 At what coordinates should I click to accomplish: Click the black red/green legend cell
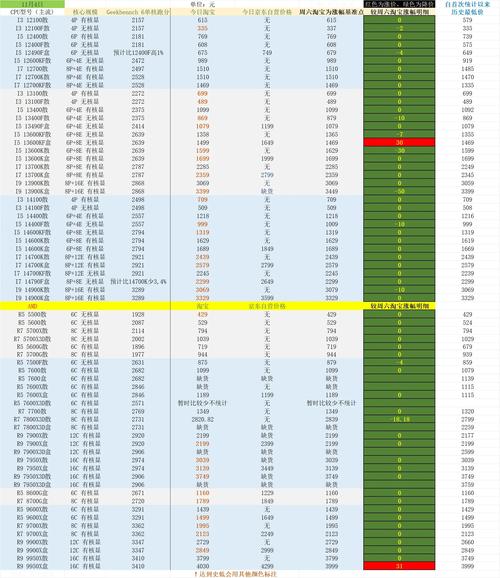(x=399, y=4)
